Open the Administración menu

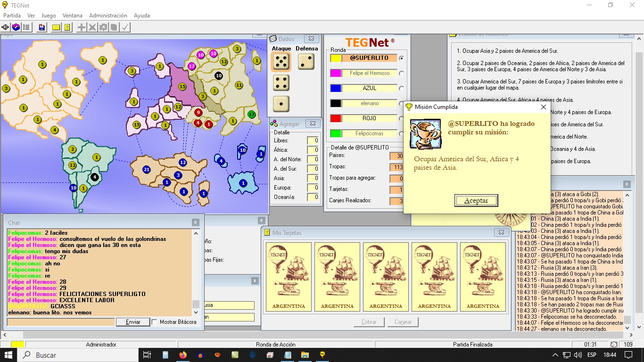[108, 16]
